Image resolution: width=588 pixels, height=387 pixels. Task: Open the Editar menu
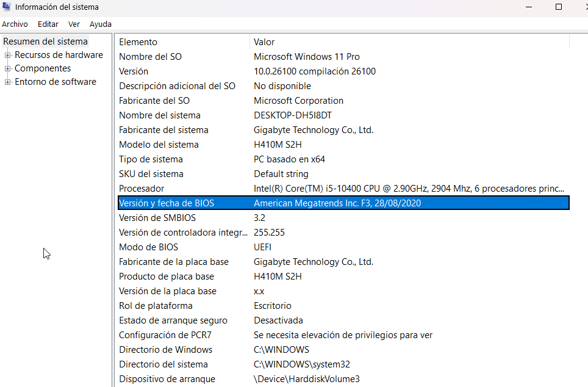pyautogui.click(x=48, y=24)
